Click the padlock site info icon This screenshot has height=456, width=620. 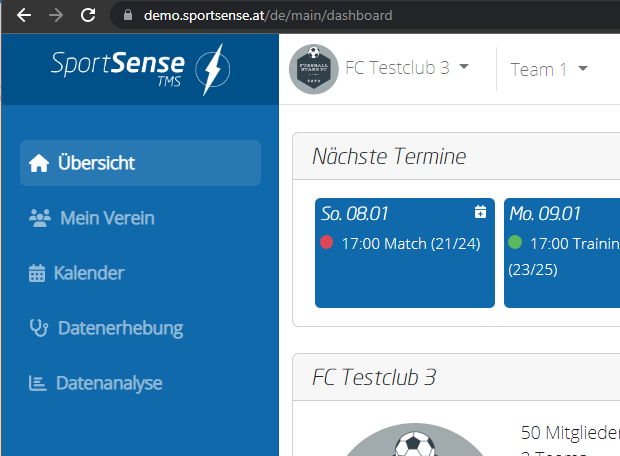(127, 16)
